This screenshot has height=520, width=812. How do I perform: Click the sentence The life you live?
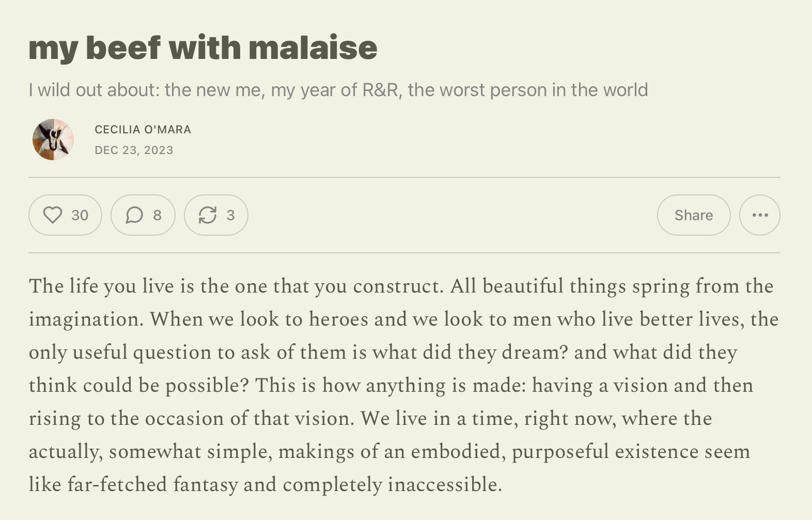(x=236, y=286)
